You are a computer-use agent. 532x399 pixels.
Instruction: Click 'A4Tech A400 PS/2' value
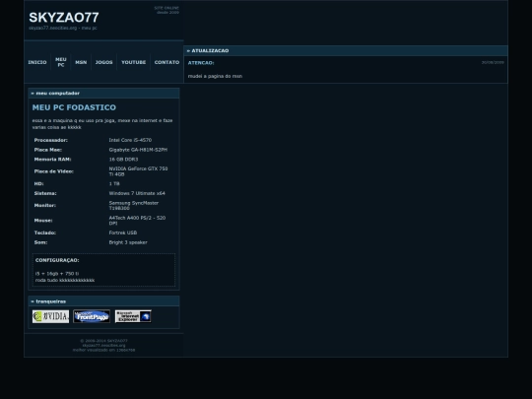(137, 221)
